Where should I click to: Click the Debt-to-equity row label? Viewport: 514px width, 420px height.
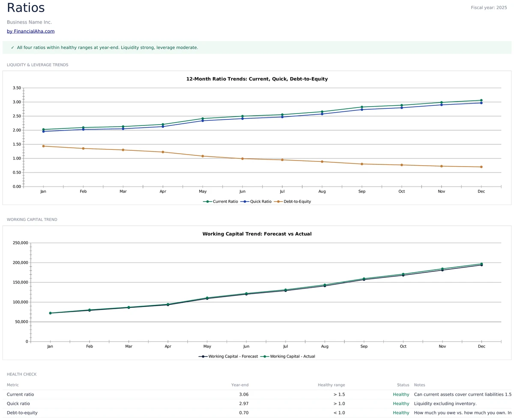22,413
